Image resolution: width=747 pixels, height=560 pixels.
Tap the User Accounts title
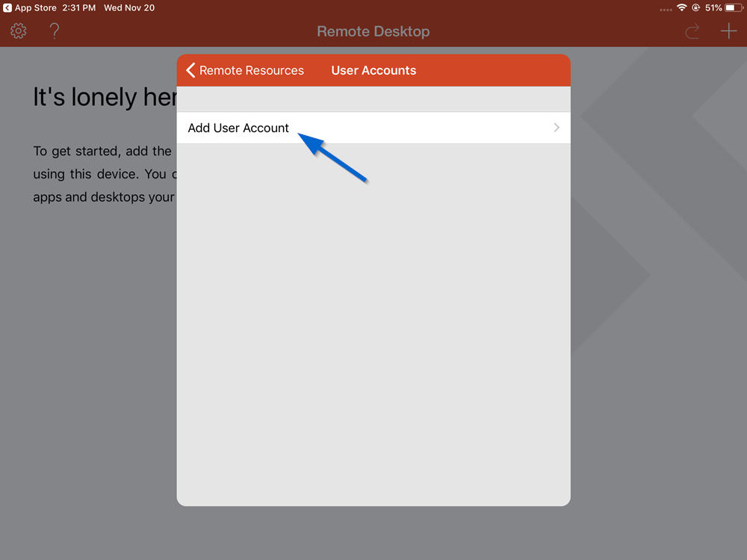[x=373, y=70]
